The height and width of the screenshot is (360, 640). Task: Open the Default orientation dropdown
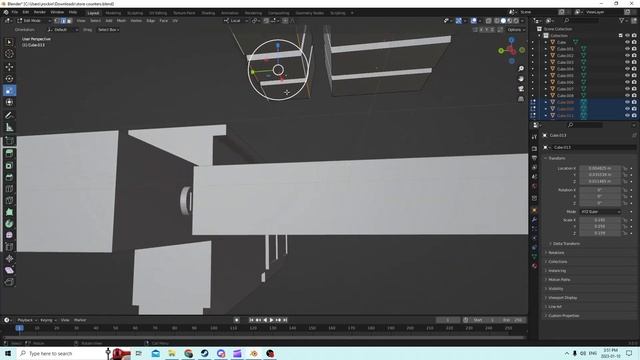63,30
